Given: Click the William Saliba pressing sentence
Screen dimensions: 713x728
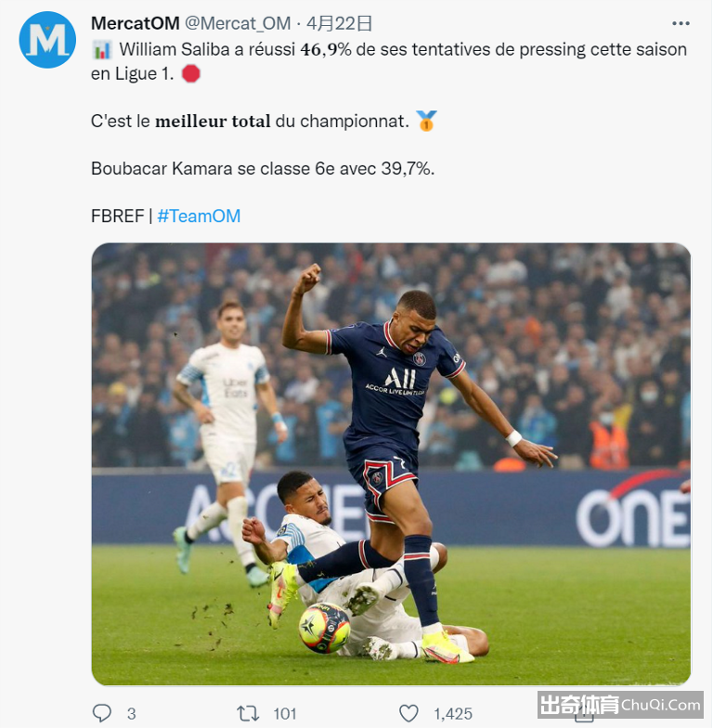Looking at the screenshot, I should [389, 61].
